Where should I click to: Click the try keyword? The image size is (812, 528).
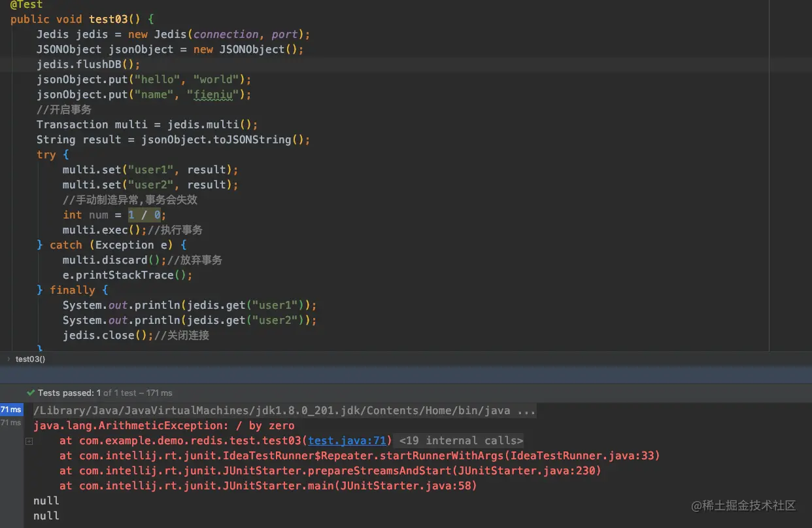tap(46, 154)
